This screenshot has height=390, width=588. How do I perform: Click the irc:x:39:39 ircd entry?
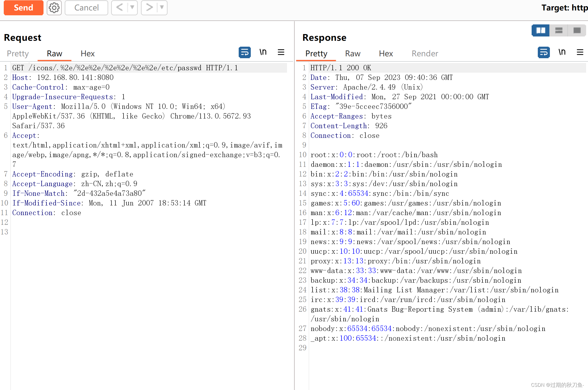point(408,300)
